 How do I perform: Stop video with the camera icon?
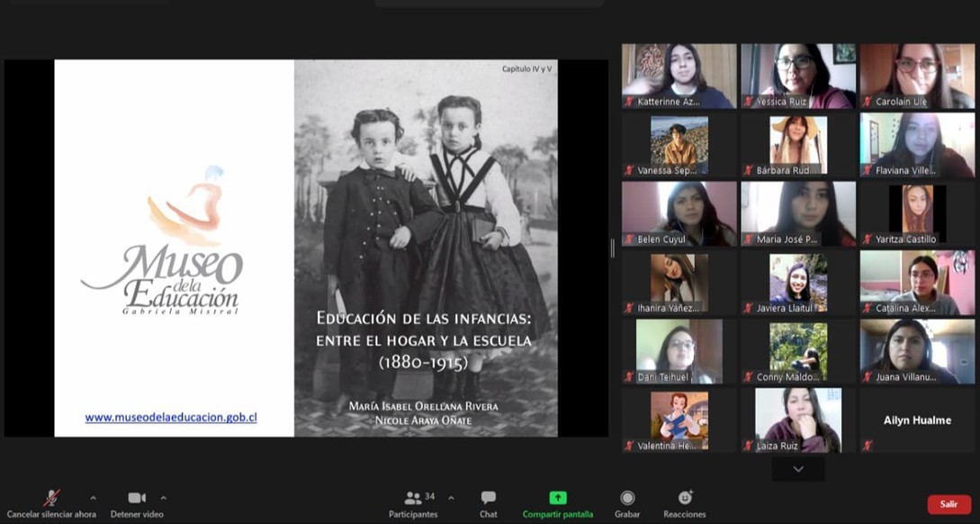(x=137, y=498)
